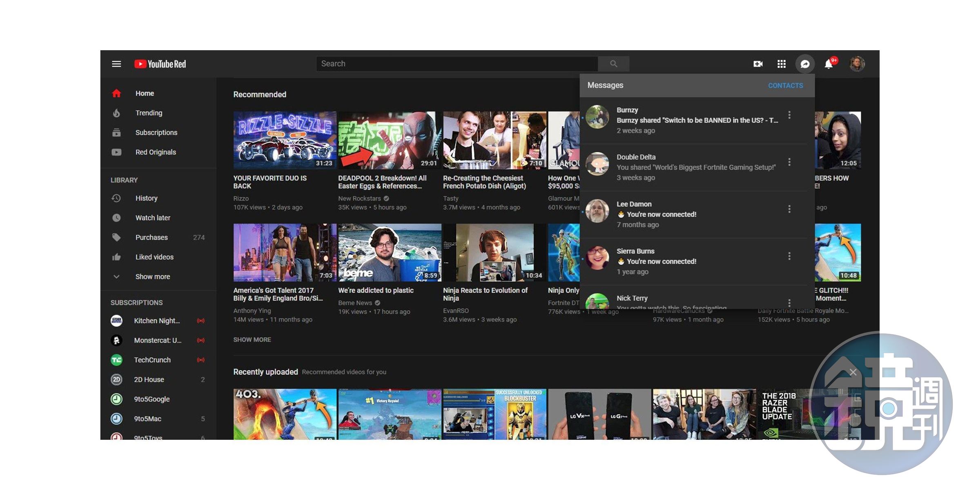Open CONTACTS in Messages panel
This screenshot has height=490, width=980.
(785, 85)
